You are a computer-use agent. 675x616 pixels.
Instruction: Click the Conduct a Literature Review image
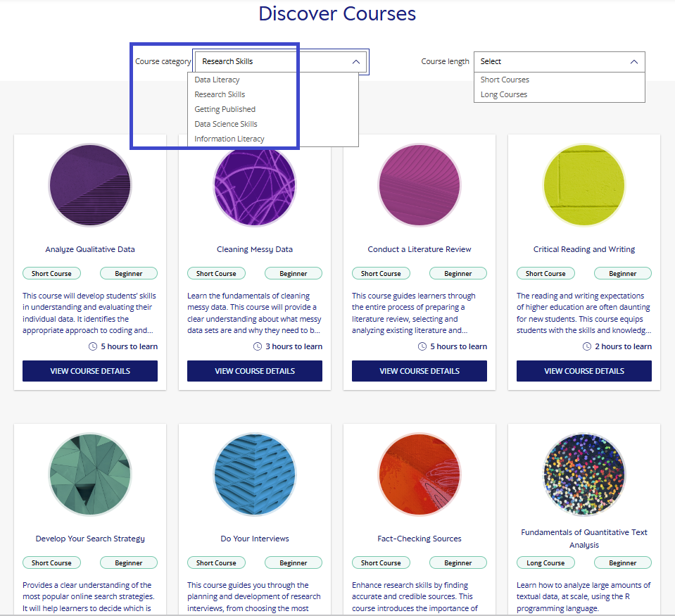419,186
